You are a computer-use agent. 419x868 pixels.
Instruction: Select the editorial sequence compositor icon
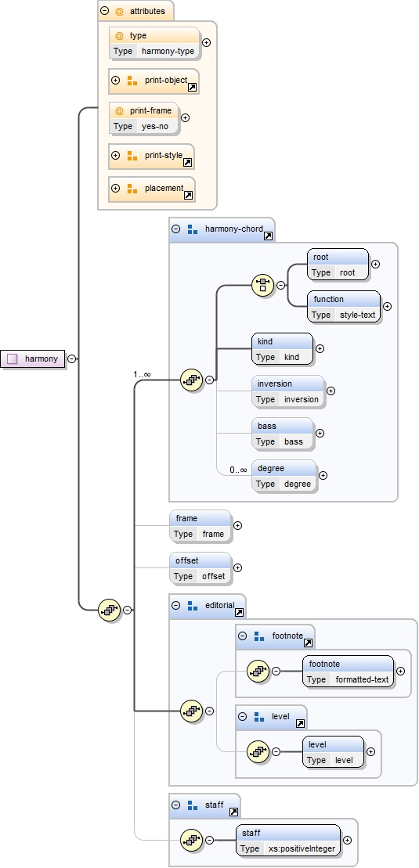192,711
